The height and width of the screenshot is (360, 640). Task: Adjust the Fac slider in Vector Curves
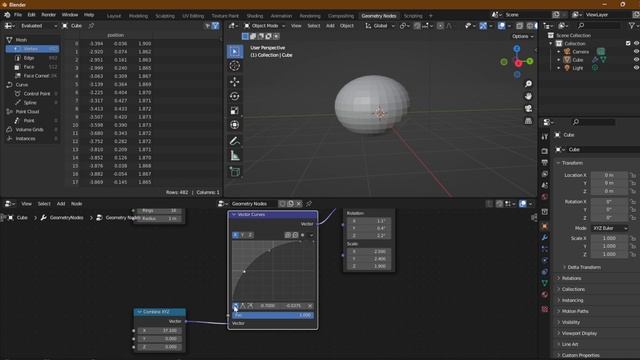(x=273, y=316)
